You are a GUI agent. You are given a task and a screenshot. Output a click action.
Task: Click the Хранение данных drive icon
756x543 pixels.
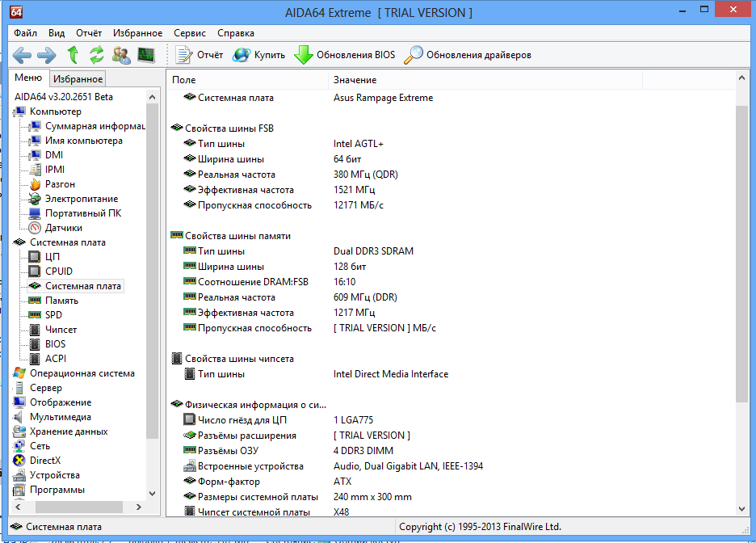pos(19,431)
